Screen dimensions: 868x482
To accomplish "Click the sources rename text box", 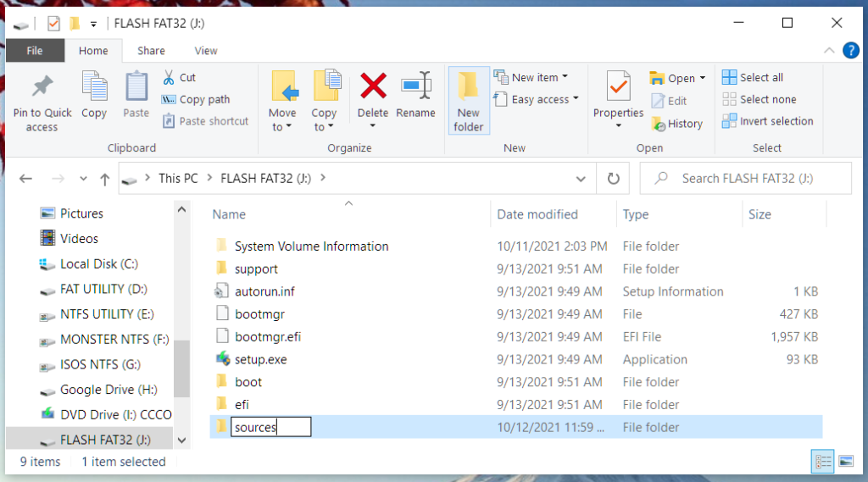I will coord(270,427).
